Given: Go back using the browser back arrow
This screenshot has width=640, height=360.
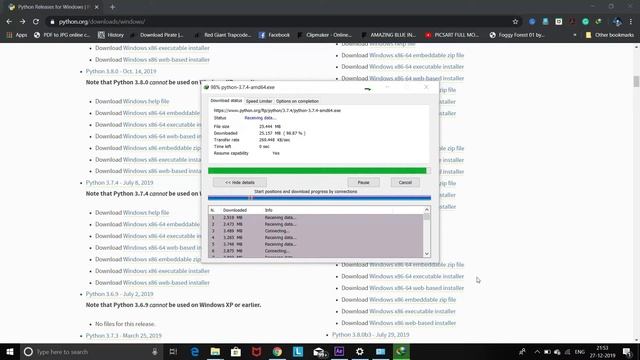Looking at the screenshot, I should click(x=9, y=22).
